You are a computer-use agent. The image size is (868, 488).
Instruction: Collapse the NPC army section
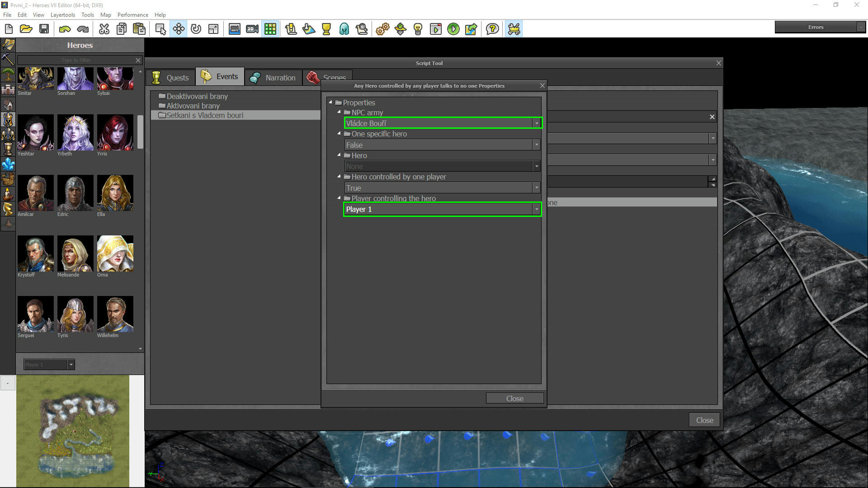click(339, 112)
